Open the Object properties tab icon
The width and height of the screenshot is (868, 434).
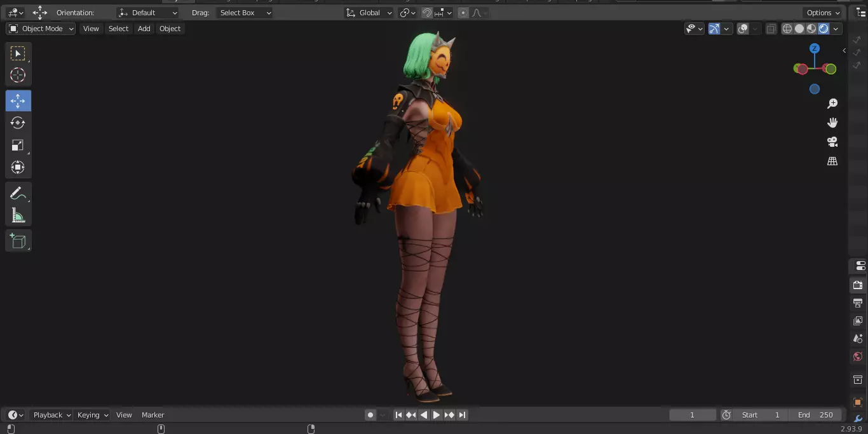858,402
